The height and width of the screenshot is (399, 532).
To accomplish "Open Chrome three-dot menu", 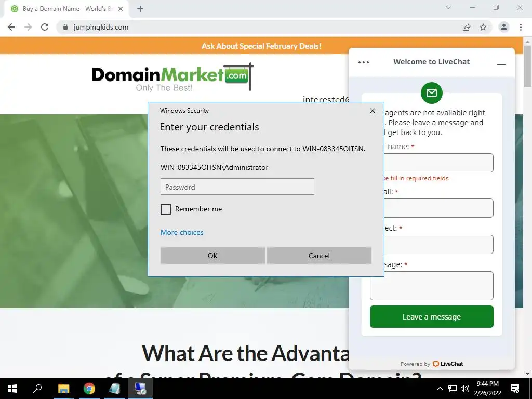I will (521, 27).
